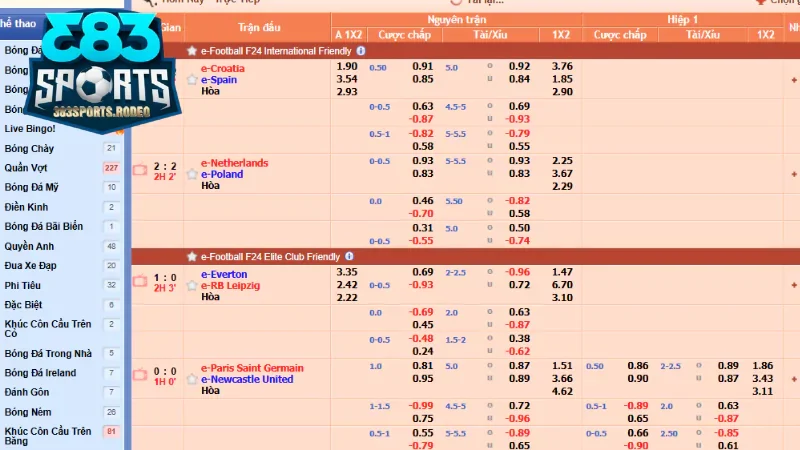Open Live Bingo! from sidebar
Image resolution: width=800 pixels, height=450 pixels.
[x=30, y=129]
